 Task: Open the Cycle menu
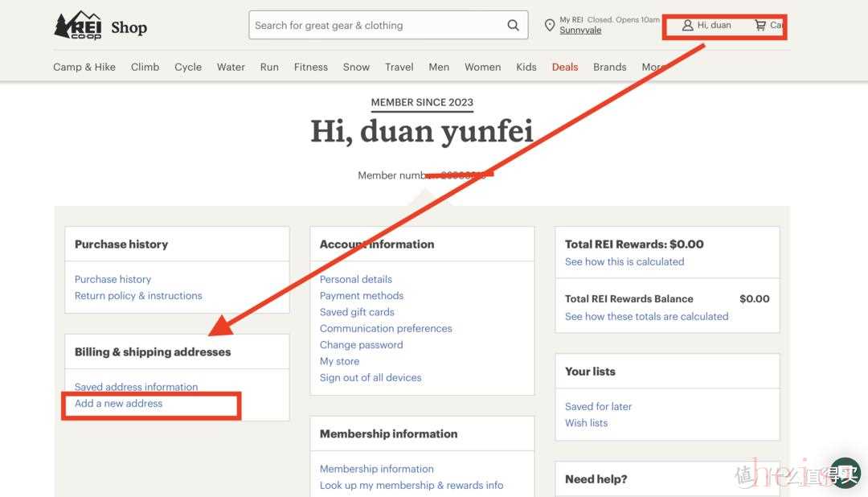tap(188, 67)
